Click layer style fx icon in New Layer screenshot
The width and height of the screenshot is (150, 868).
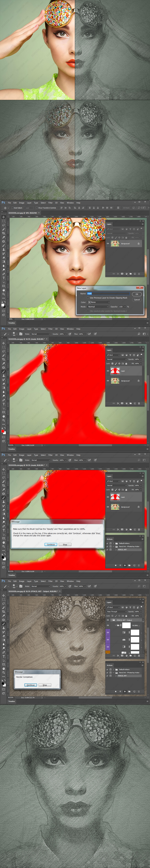click(x=118, y=274)
